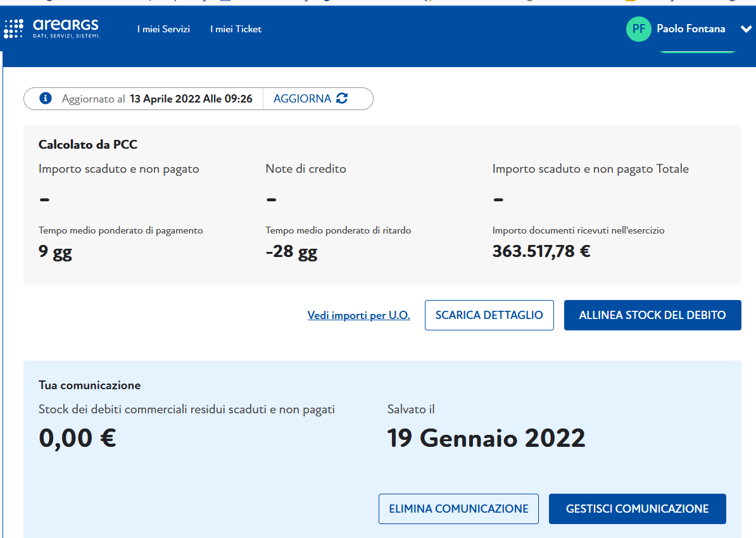Click the 13 Aprile 2022 update timestamp
Image resolution: width=756 pixels, height=538 pixels.
(x=191, y=99)
